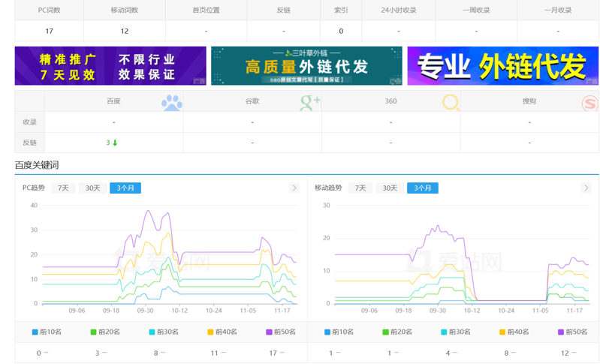Toggle 前40名 series in PC chart legend
The width and height of the screenshot is (600, 364).
pyautogui.click(x=222, y=332)
